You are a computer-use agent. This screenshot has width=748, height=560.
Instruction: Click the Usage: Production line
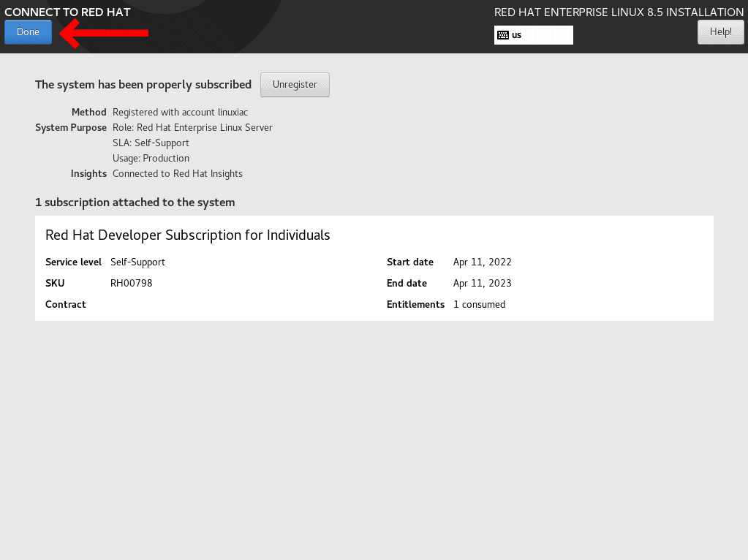pyautogui.click(x=151, y=158)
